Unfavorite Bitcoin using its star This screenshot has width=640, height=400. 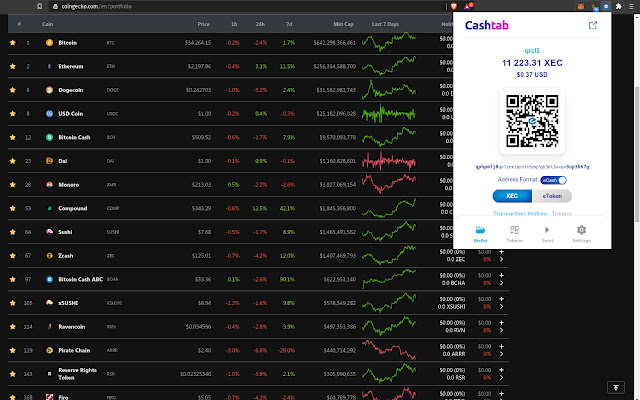(13, 42)
